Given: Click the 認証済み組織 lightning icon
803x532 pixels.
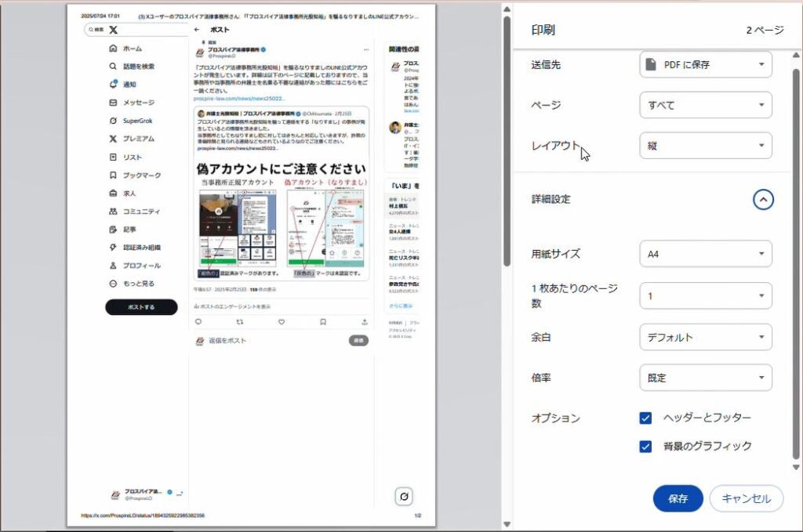Looking at the screenshot, I should click(x=113, y=247).
